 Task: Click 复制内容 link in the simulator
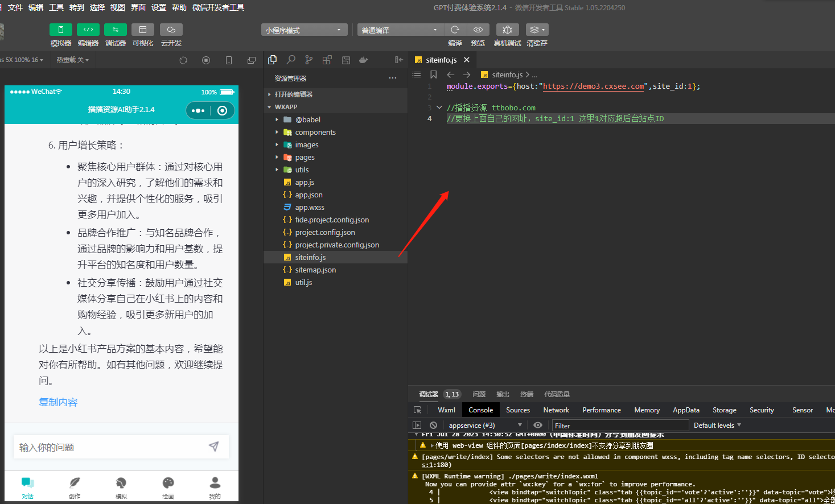point(58,402)
